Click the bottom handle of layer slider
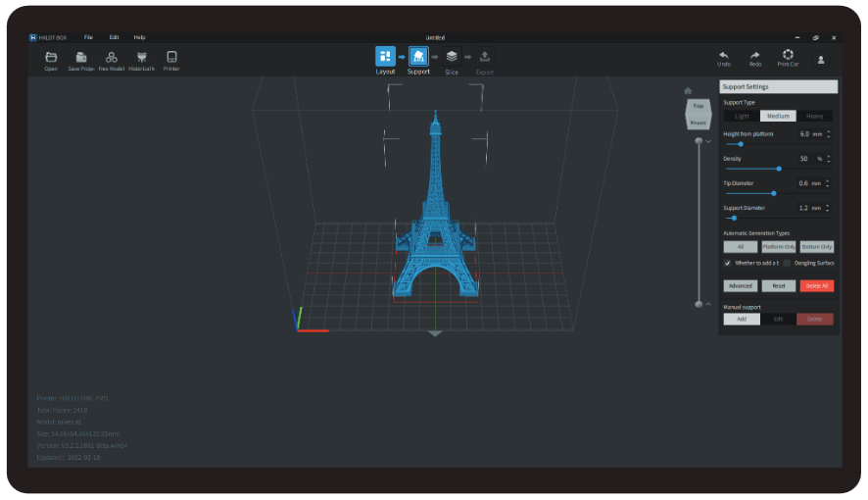This screenshot has width=868, height=500. point(699,304)
